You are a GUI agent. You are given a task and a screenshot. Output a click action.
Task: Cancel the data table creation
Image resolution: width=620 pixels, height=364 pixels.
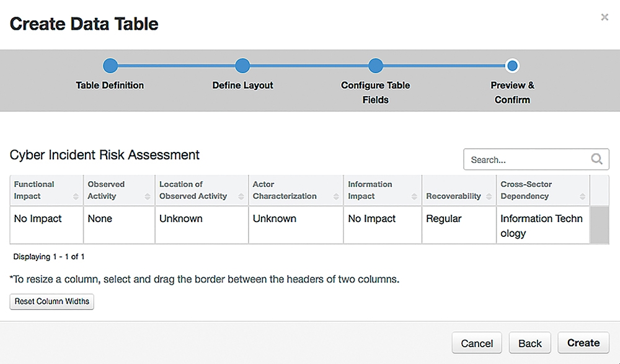click(x=477, y=343)
